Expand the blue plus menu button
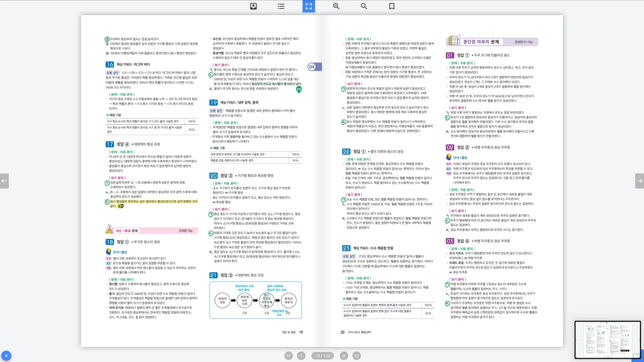This screenshot has height=362, width=644. (x=6, y=356)
